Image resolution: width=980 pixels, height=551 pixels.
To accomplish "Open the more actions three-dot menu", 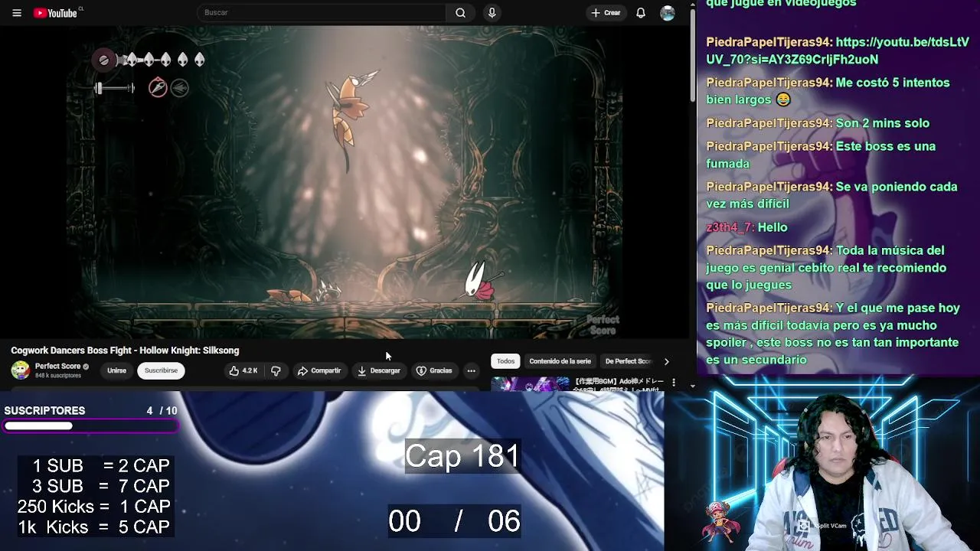I will pos(472,370).
